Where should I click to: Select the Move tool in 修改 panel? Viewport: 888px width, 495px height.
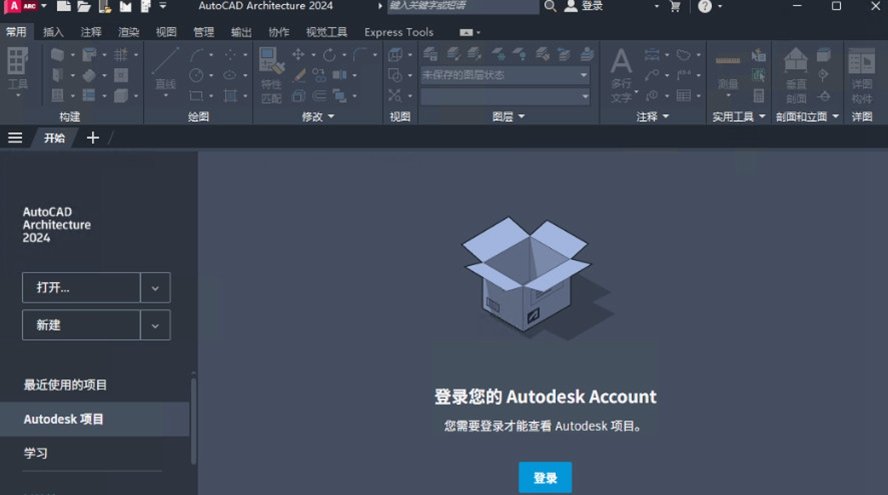pyautogui.click(x=298, y=54)
